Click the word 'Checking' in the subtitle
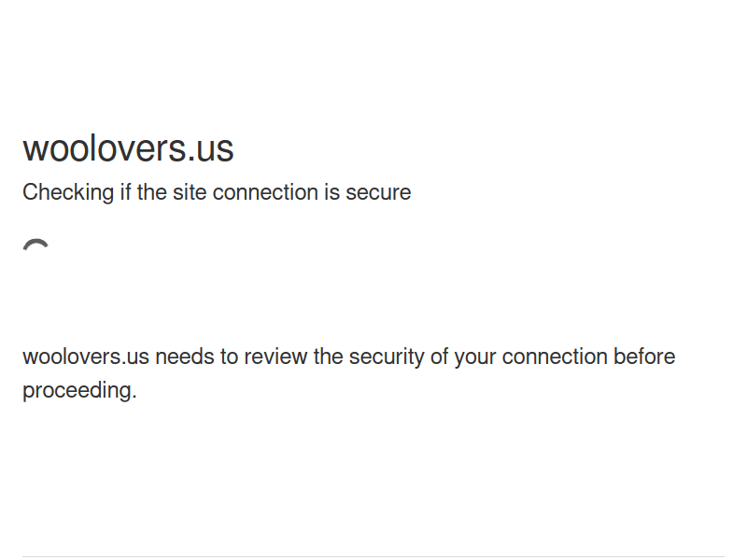 [x=68, y=192]
